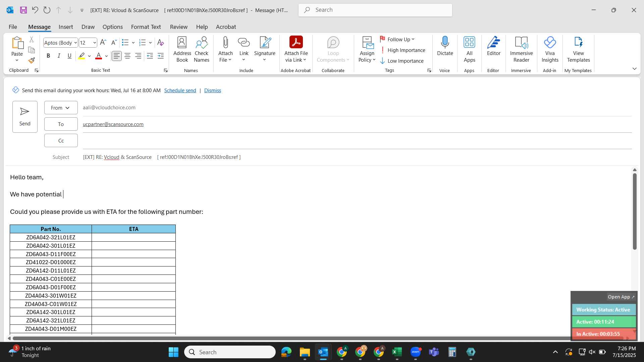Open Immersive Reader
The width and height of the screenshot is (644, 362).
point(521,50)
